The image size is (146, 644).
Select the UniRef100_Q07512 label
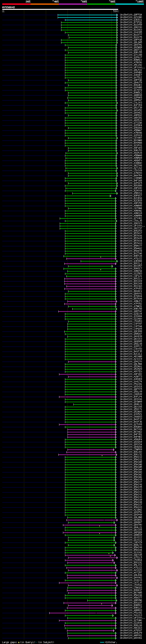131,77
